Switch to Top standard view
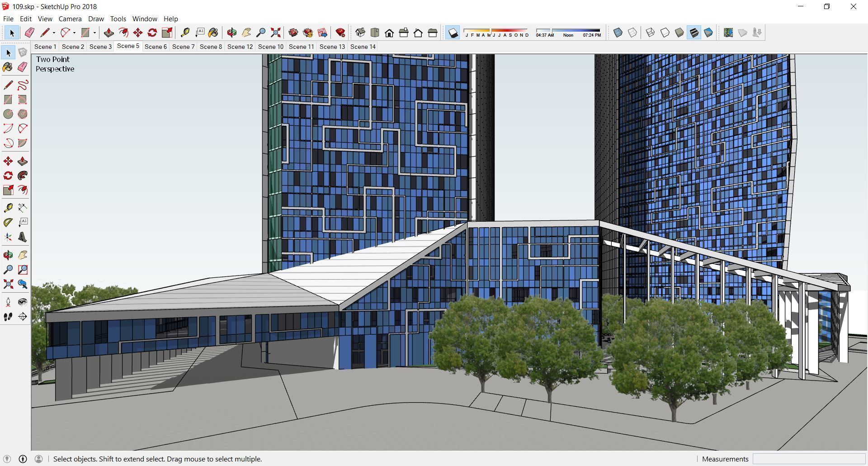This screenshot has width=868, height=466. click(x=375, y=33)
